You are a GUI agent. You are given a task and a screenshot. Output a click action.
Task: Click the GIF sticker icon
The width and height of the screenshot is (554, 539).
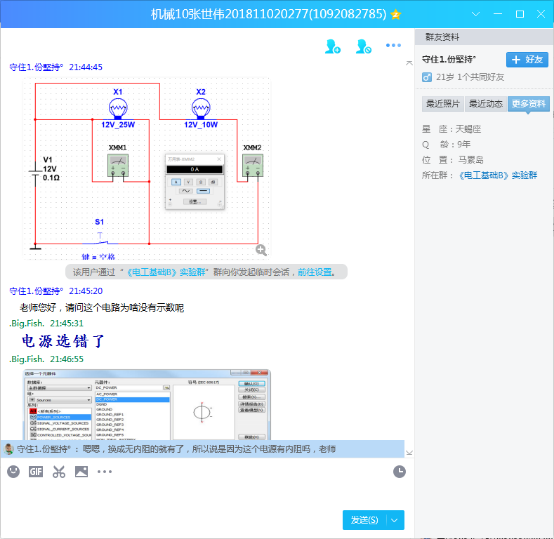[x=36, y=472]
